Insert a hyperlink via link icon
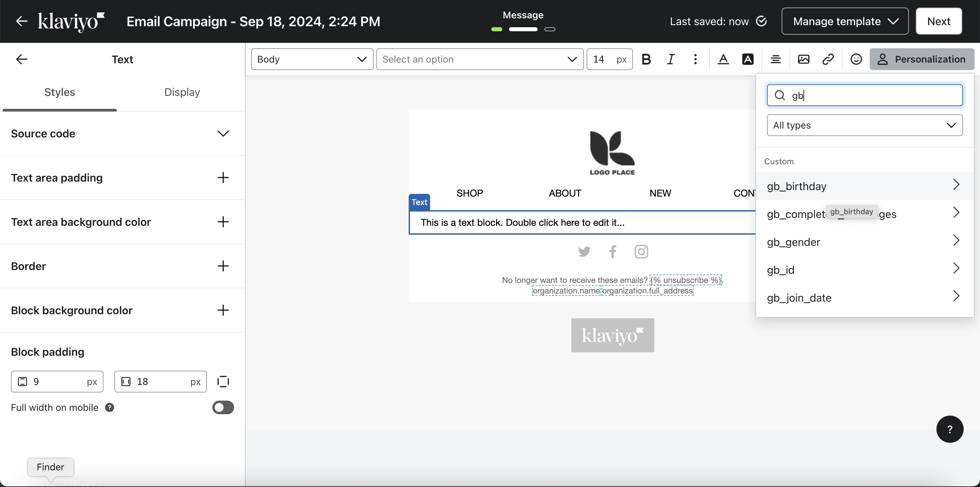Screen dimensions: 980x487 tap(828, 59)
